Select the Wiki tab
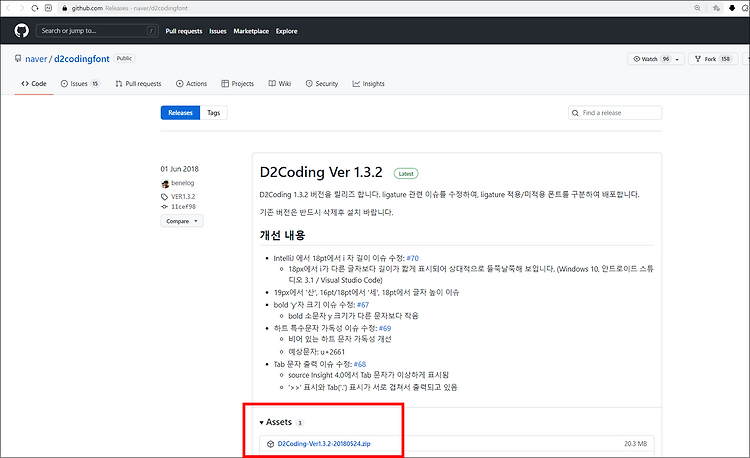The image size is (750, 458). (x=280, y=84)
